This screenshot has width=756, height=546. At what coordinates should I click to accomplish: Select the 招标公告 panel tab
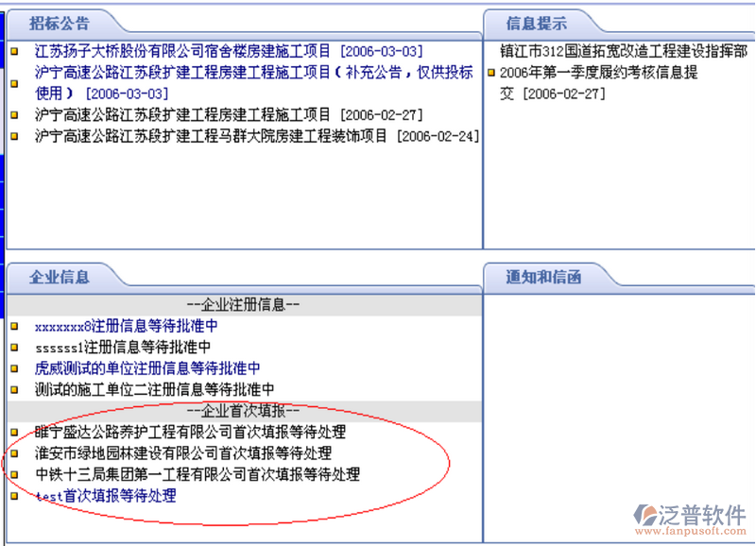point(59,24)
